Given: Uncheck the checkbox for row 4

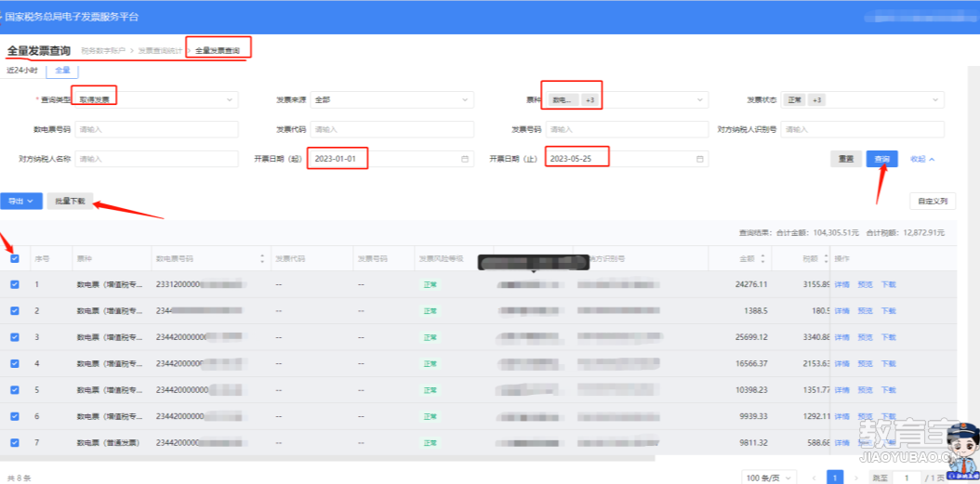Looking at the screenshot, I should [15, 363].
